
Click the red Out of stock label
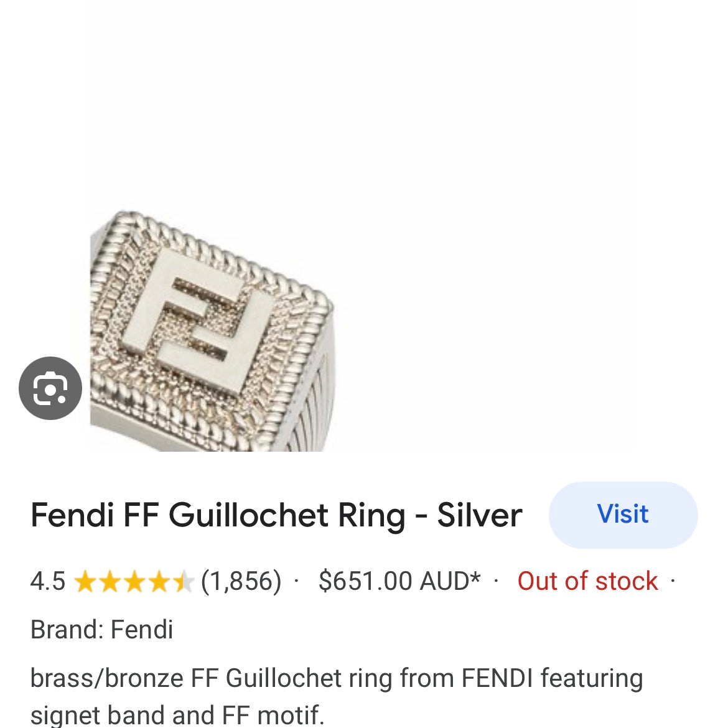[587, 582]
